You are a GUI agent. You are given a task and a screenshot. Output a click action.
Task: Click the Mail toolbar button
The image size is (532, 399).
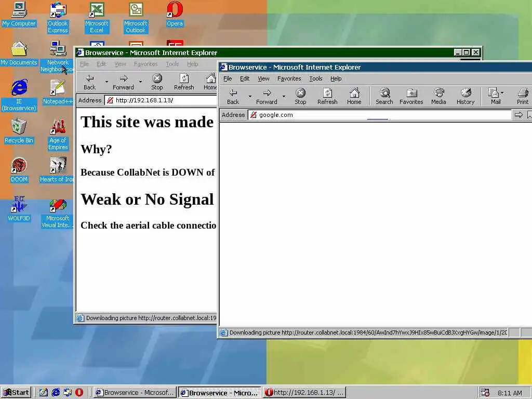(495, 96)
